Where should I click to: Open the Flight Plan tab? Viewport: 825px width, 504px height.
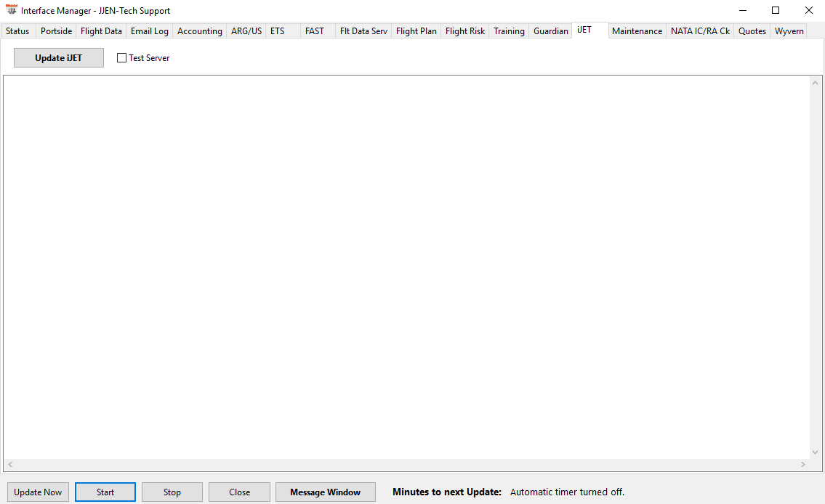[416, 31]
